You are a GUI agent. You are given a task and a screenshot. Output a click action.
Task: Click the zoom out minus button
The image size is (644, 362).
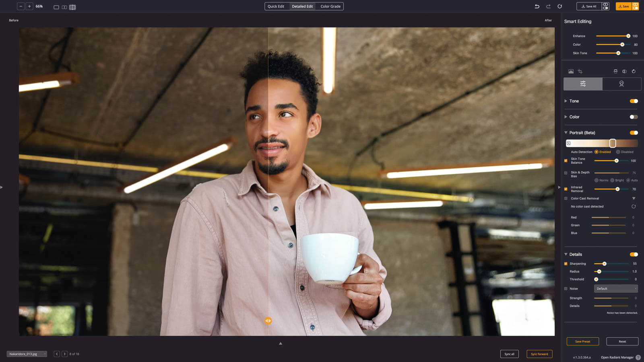pos(21,6)
